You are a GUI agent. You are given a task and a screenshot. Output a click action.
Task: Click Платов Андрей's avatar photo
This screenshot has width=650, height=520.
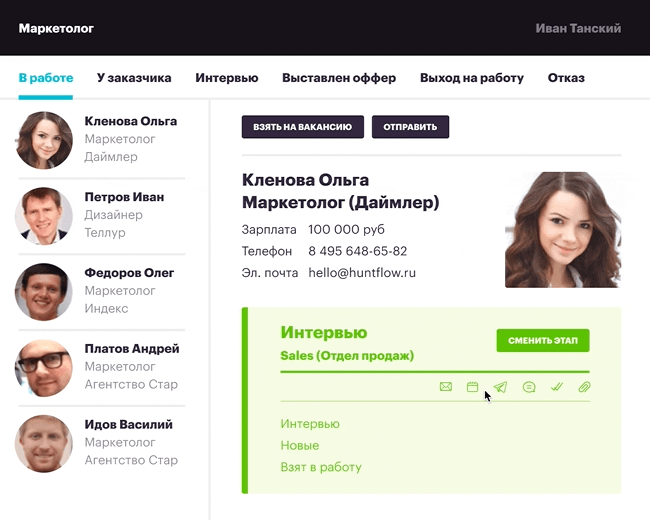tap(44, 368)
